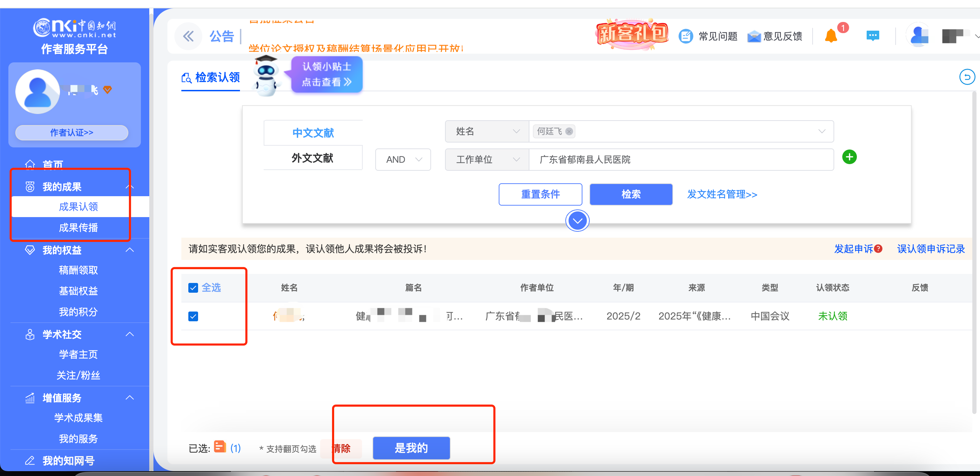Click the green plus to add search condition
The image size is (980, 476).
point(850,157)
